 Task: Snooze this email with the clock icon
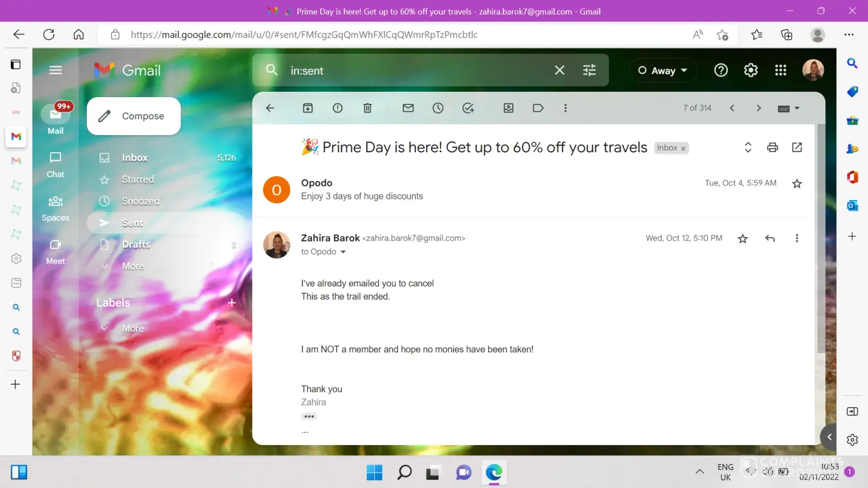coord(438,108)
